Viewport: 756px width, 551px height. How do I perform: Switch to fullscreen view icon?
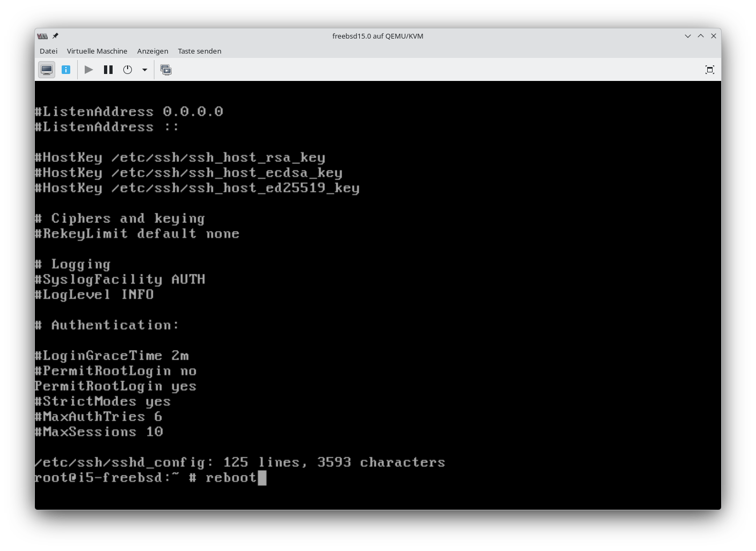click(x=709, y=70)
